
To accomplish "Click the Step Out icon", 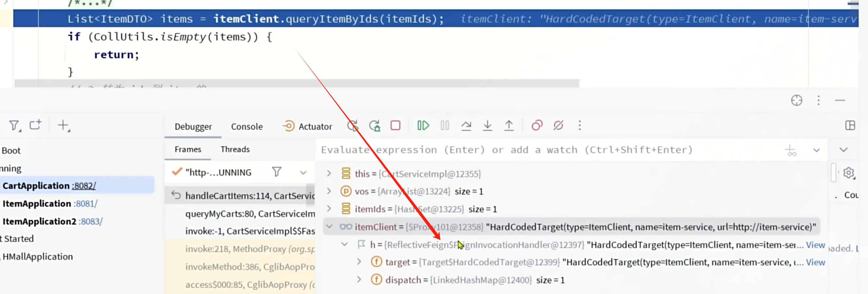I will tap(509, 125).
